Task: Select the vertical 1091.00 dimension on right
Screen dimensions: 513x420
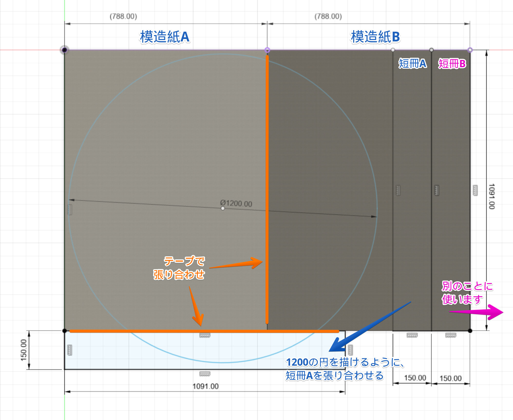Action: (x=492, y=196)
